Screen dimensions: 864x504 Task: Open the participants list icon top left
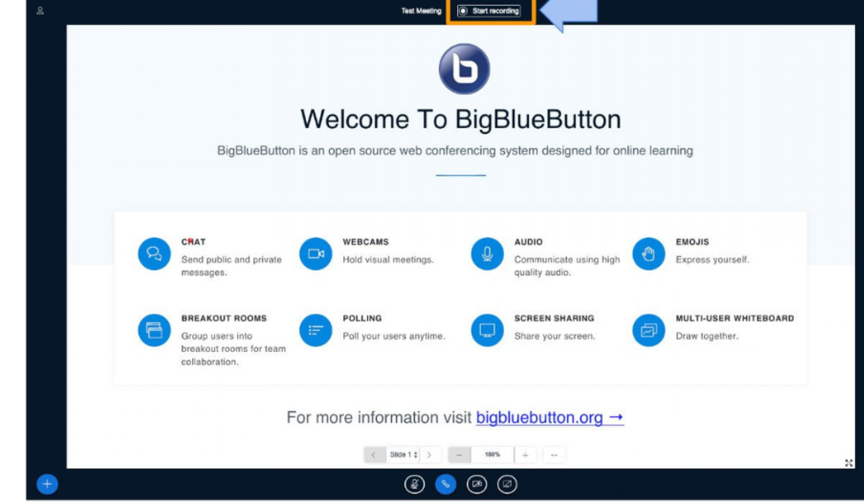tap(40, 10)
